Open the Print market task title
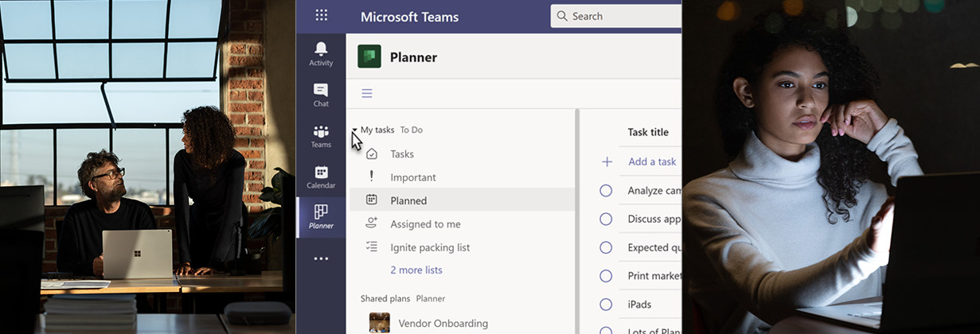This screenshot has width=980, height=334. click(x=654, y=276)
